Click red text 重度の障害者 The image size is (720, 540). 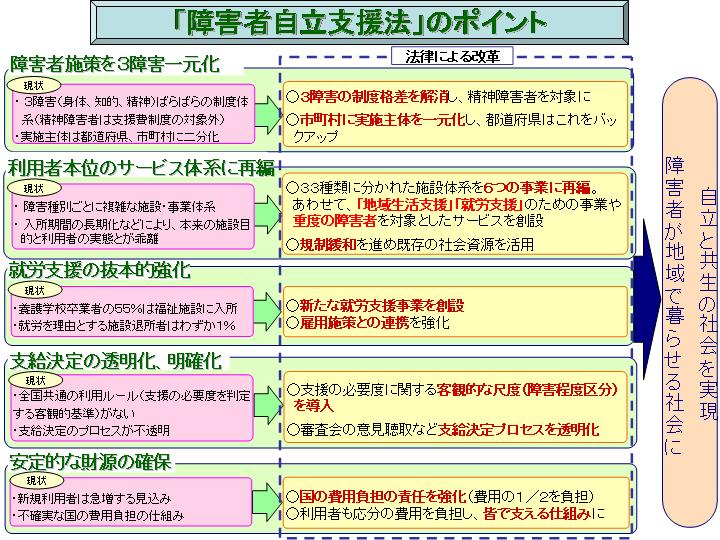coord(334,221)
